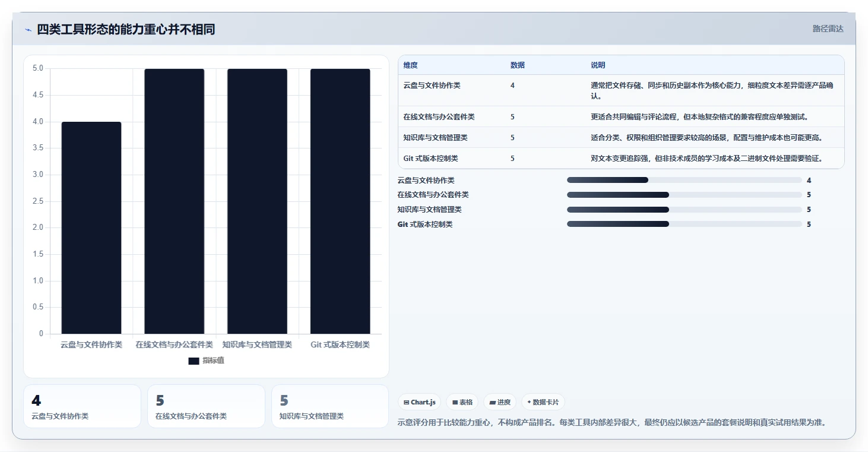The width and height of the screenshot is (868, 452).
Task: Click the 知识库与文档管理类 x-axis label
Action: click(x=257, y=344)
